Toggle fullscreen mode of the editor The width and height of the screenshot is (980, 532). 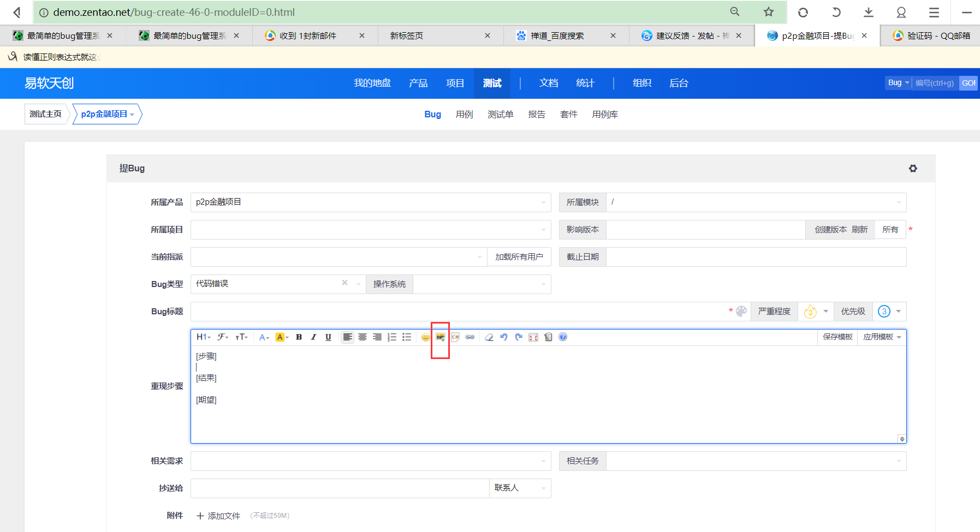tap(533, 337)
